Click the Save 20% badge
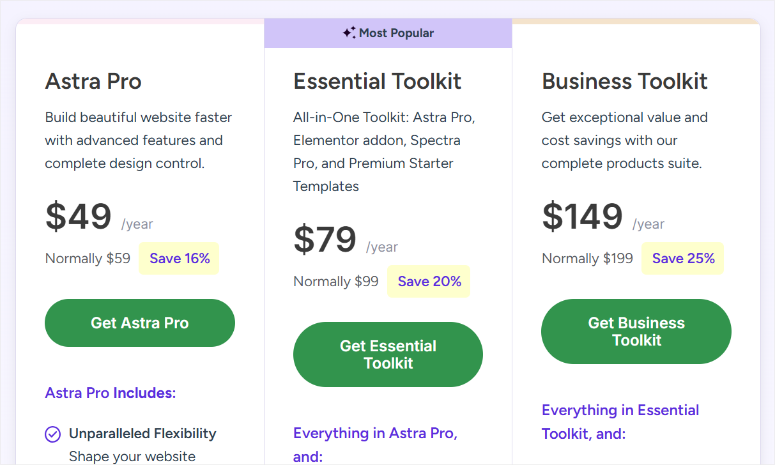The height and width of the screenshot is (465, 775). (429, 281)
